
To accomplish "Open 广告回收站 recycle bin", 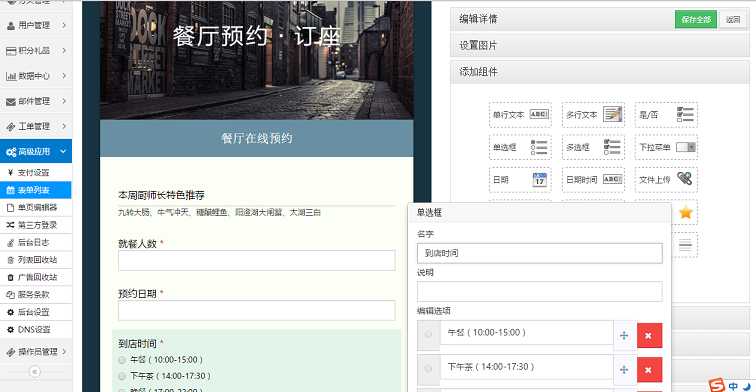I will tap(36, 277).
